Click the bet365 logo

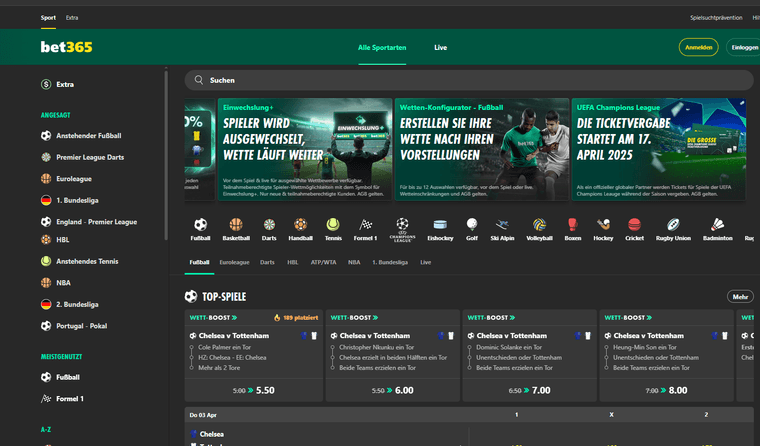point(66,47)
